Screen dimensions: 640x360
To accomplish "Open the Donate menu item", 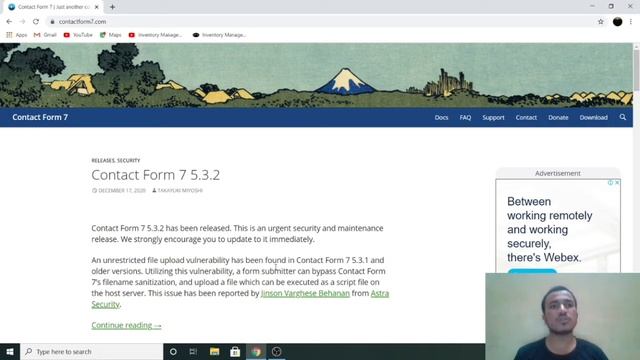I will click(558, 118).
